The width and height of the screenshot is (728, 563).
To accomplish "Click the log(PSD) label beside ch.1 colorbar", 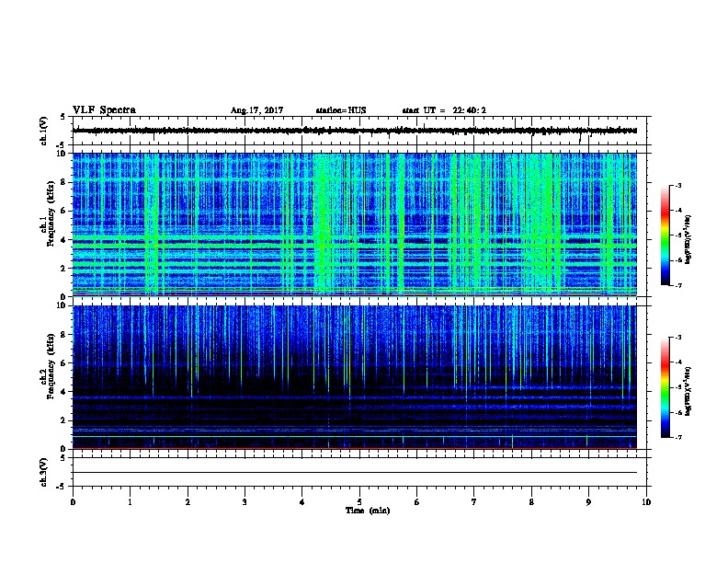I will (x=688, y=239).
